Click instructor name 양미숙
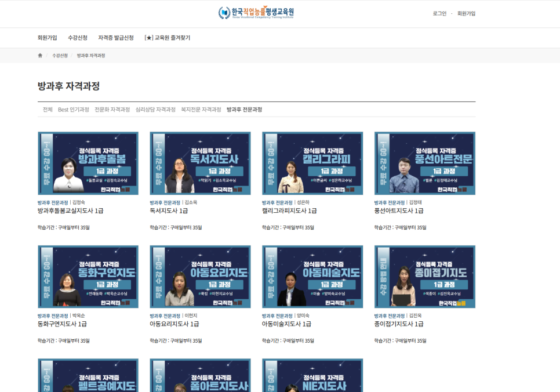560x392 pixels. point(303,315)
